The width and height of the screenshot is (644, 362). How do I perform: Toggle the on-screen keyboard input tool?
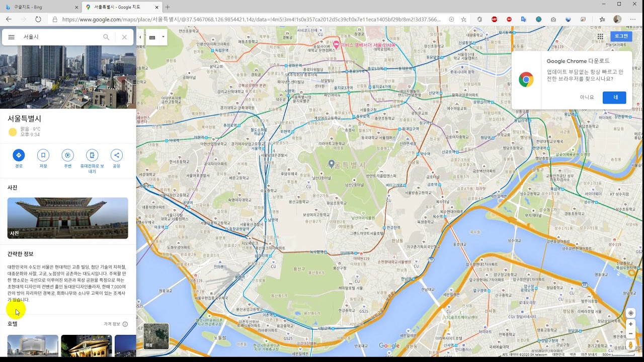point(152,37)
